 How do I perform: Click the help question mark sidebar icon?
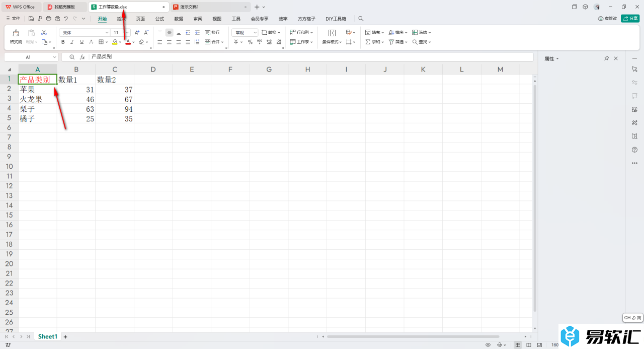pos(634,150)
